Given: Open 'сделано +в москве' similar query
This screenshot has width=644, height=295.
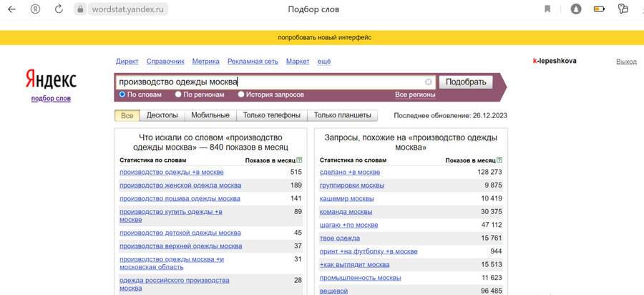Looking at the screenshot, I should (x=350, y=172).
